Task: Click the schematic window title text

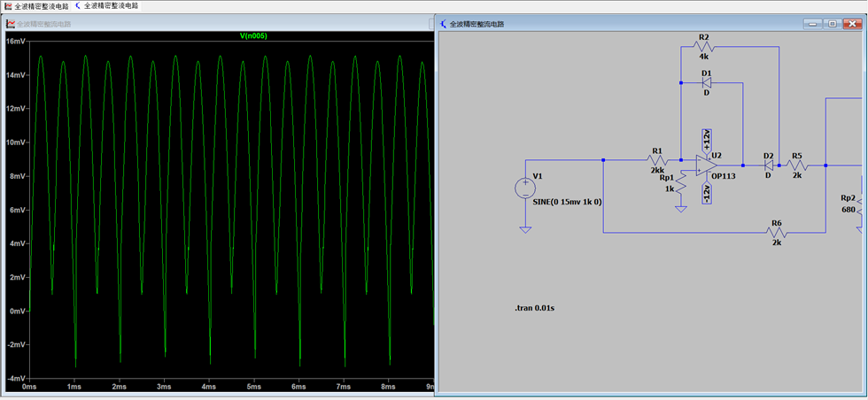Action: (x=477, y=25)
